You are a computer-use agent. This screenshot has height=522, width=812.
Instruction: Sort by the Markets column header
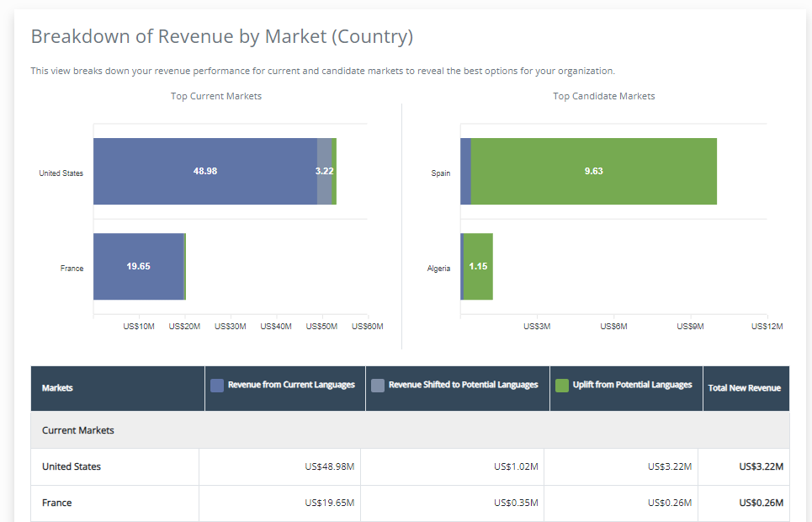[57, 388]
